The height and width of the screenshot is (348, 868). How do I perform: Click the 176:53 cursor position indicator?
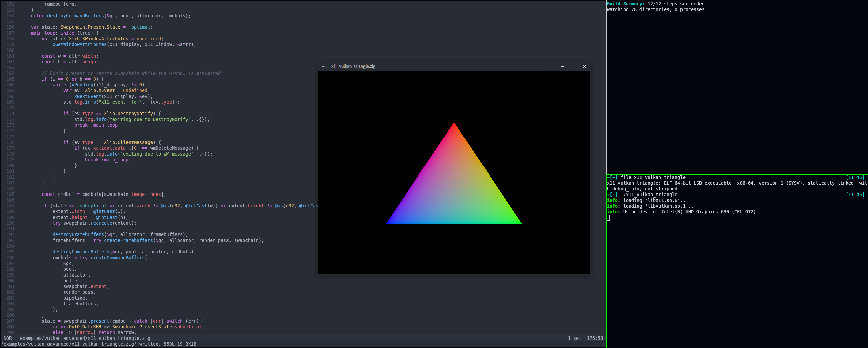coord(595,338)
